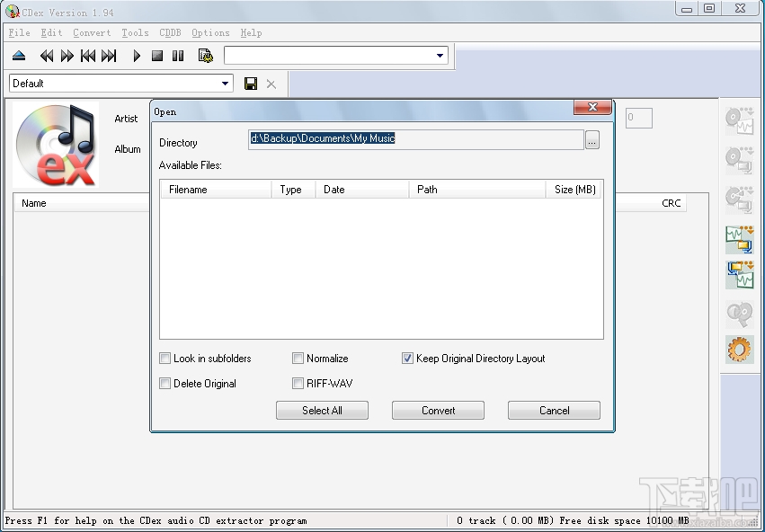Screen dimensions: 765x532
Task: Stop playback with the Stop button
Action: (x=157, y=56)
